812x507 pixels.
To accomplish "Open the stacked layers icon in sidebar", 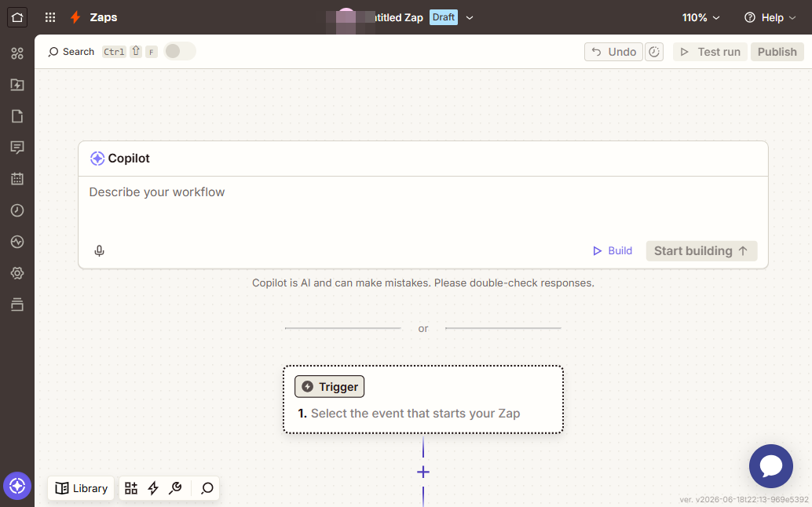I will pyautogui.click(x=17, y=305).
